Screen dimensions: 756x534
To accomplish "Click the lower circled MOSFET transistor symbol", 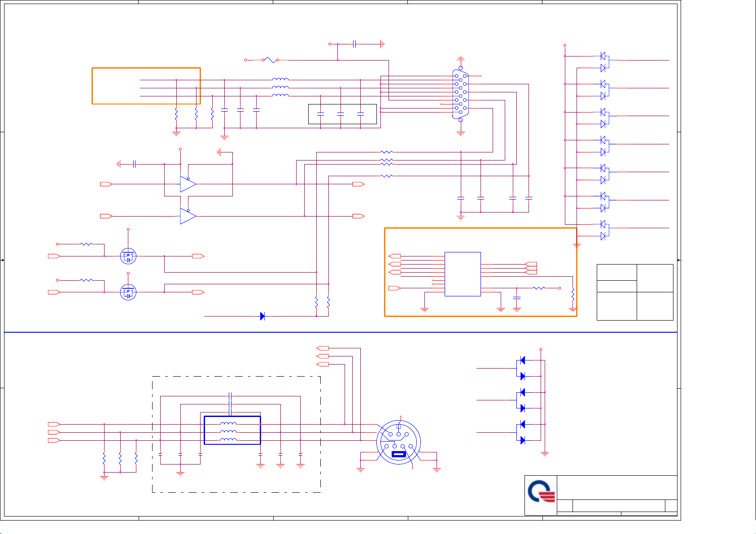I will pyautogui.click(x=128, y=292).
